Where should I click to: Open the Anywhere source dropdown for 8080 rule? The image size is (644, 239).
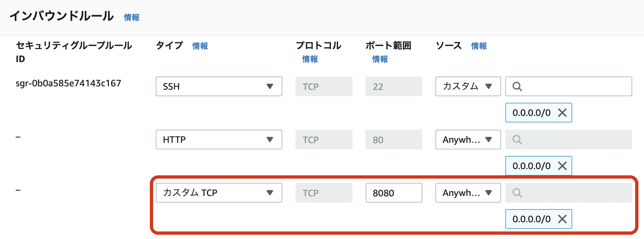point(468,193)
